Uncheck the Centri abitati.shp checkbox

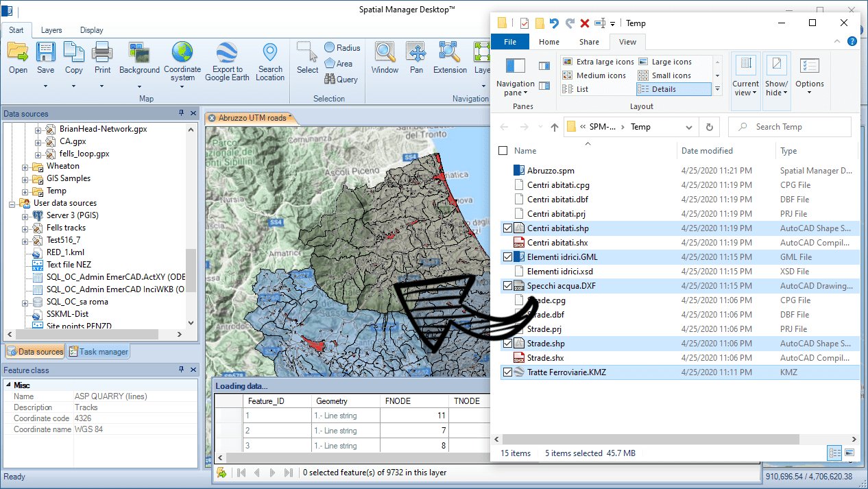[x=507, y=228]
